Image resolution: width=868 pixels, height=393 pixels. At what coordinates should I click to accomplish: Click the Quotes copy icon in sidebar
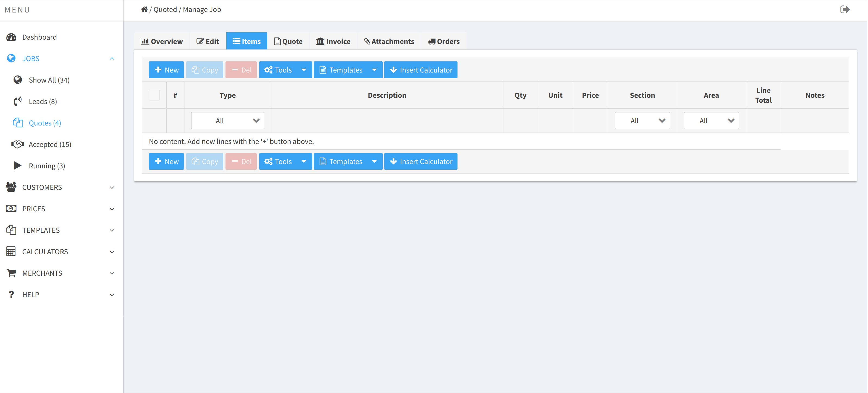(x=17, y=123)
